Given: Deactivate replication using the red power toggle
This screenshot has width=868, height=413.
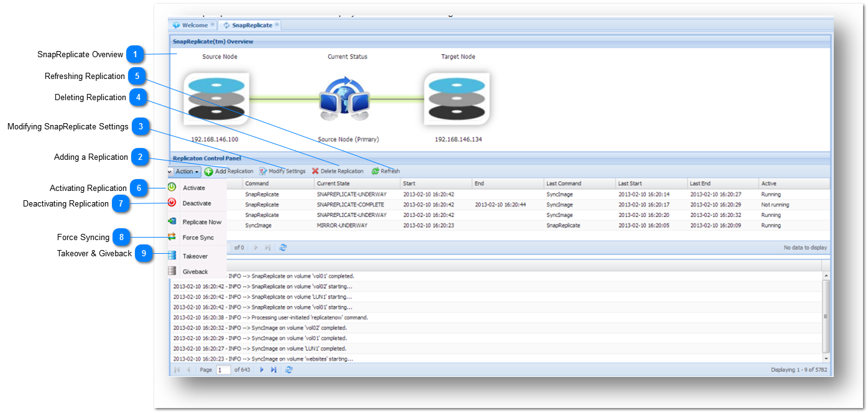Looking at the screenshot, I should pos(171,203).
